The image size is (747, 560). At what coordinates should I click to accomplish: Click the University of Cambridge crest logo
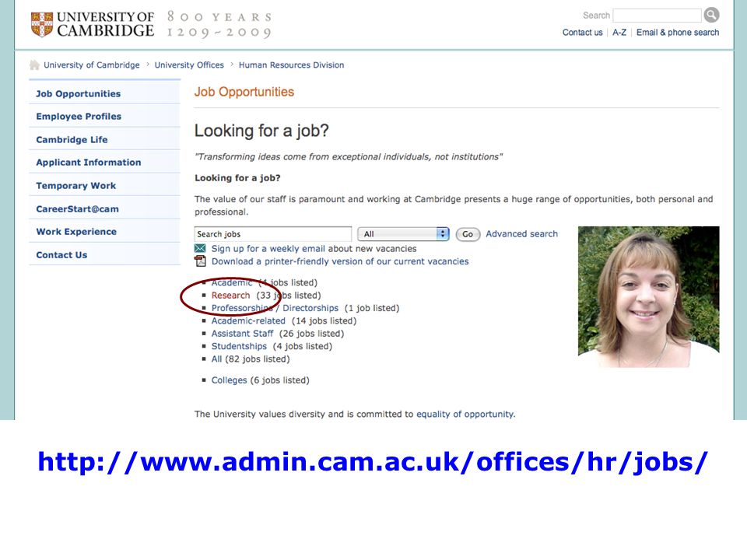(42, 24)
